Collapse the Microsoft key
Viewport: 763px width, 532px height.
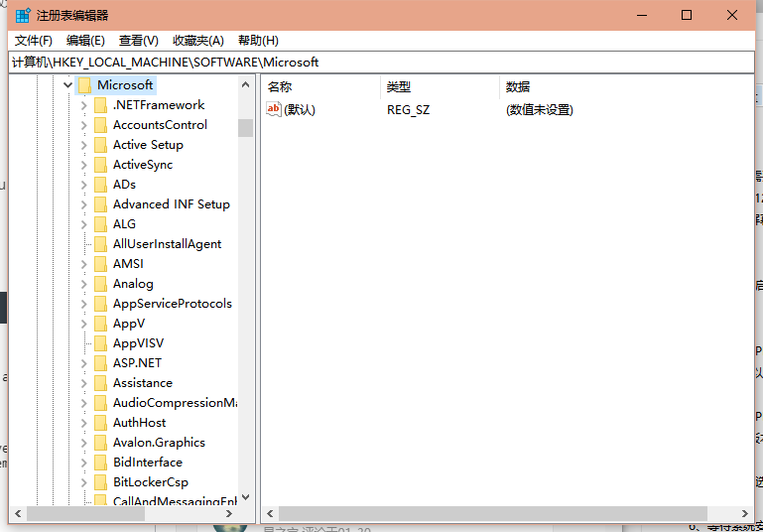click(x=67, y=85)
